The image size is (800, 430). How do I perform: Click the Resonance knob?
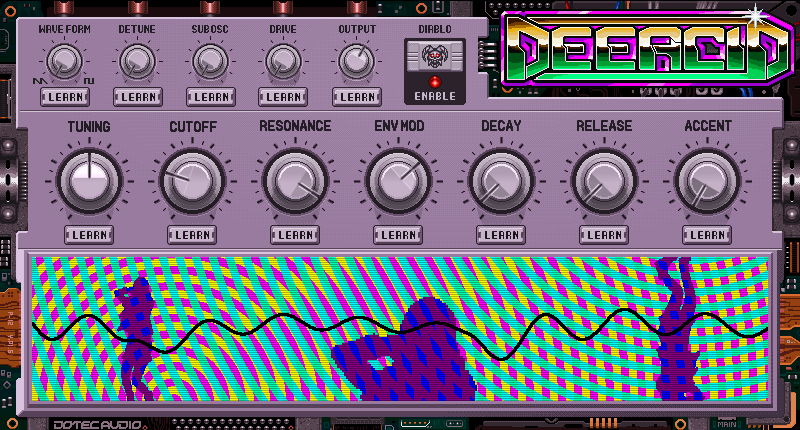295,181
